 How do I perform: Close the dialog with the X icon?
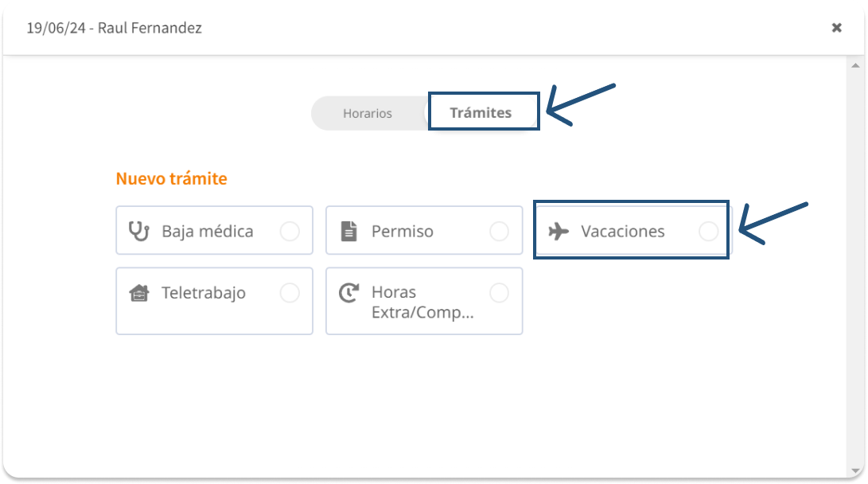click(x=836, y=28)
